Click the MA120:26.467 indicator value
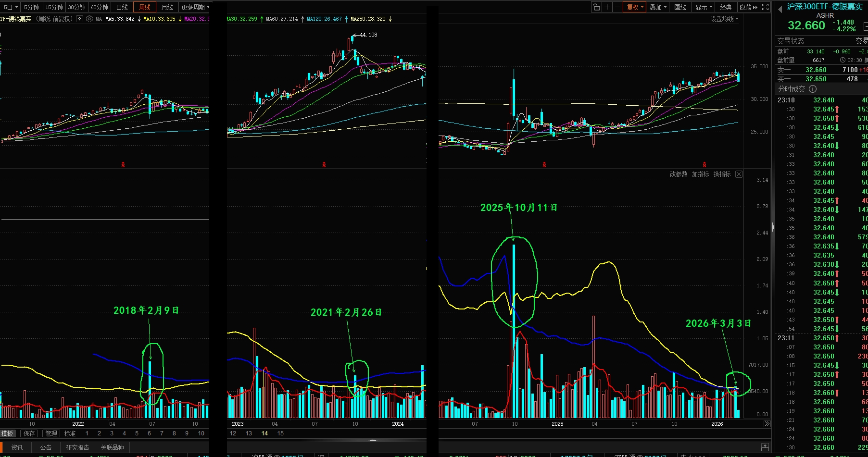The height and width of the screenshot is (457, 868). (324, 19)
